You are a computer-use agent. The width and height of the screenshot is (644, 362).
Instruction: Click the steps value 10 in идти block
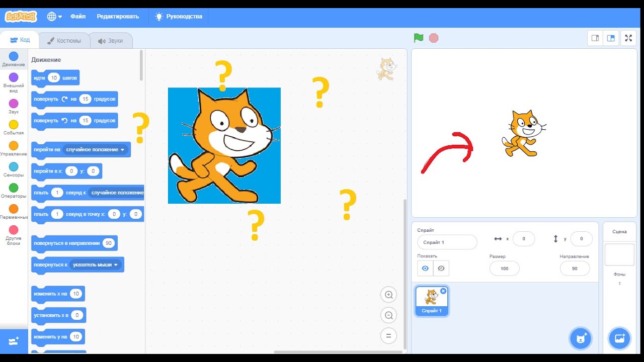tap(54, 78)
